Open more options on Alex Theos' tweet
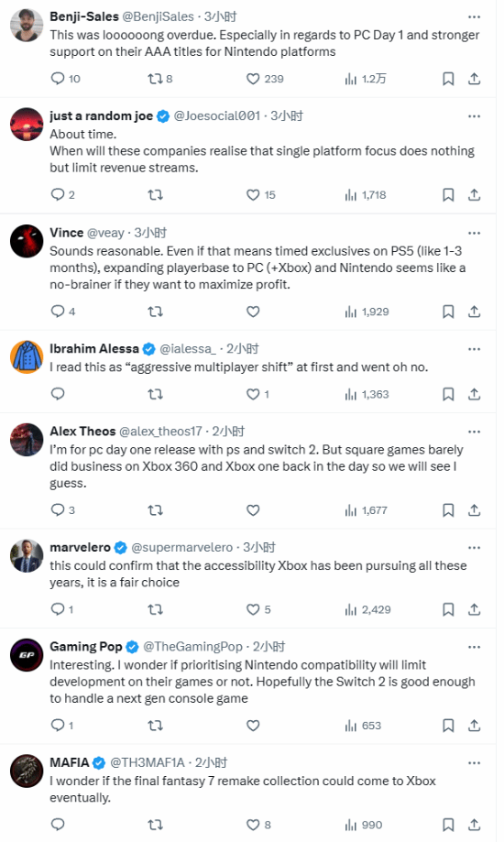 (474, 432)
